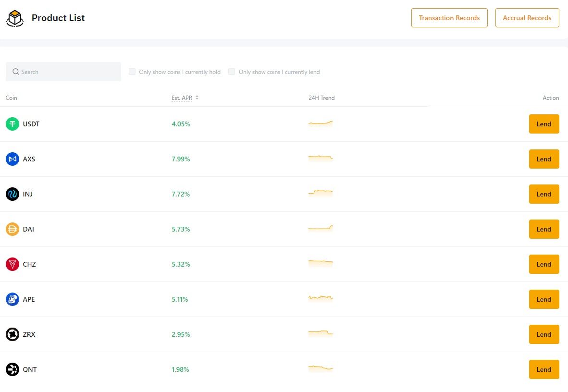Sort by Est. APR arrows
This screenshot has width=568, height=392.
click(x=197, y=98)
